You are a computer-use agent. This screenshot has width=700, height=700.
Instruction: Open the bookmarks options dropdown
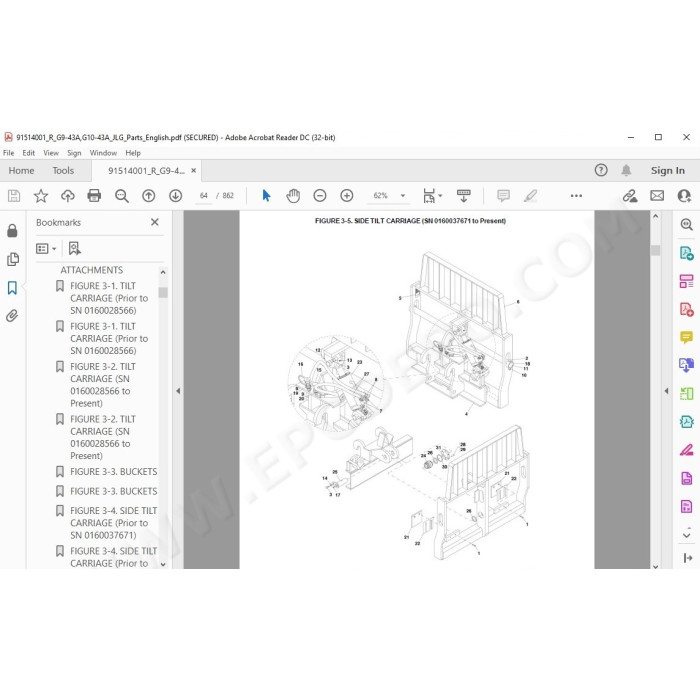(46, 248)
